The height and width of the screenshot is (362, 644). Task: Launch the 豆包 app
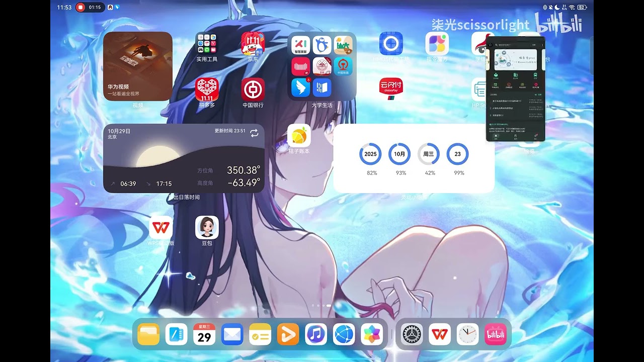pos(207,227)
